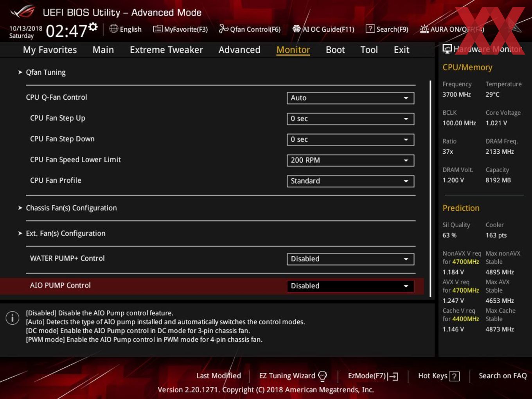The height and width of the screenshot is (399, 532).
Task: Switch to the Tool tab
Action: pyautogui.click(x=369, y=50)
